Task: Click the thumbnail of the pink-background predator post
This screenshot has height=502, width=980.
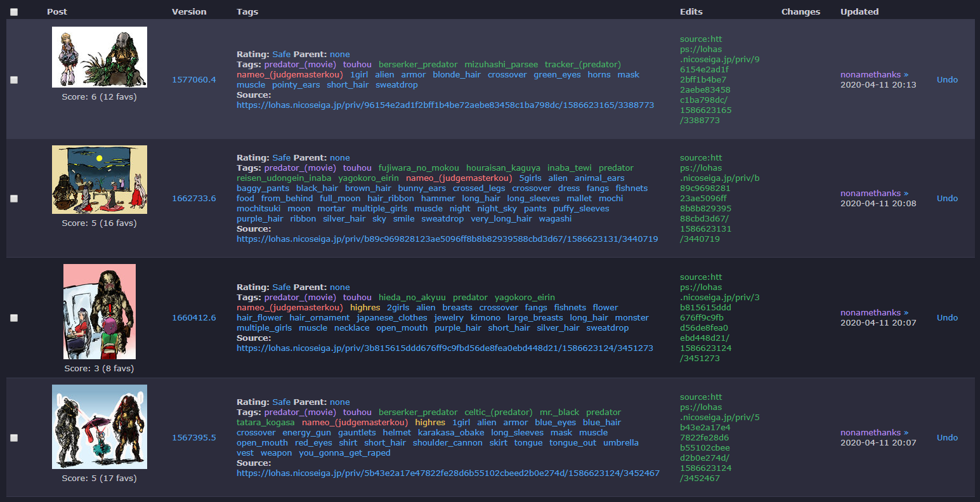Action: click(99, 312)
